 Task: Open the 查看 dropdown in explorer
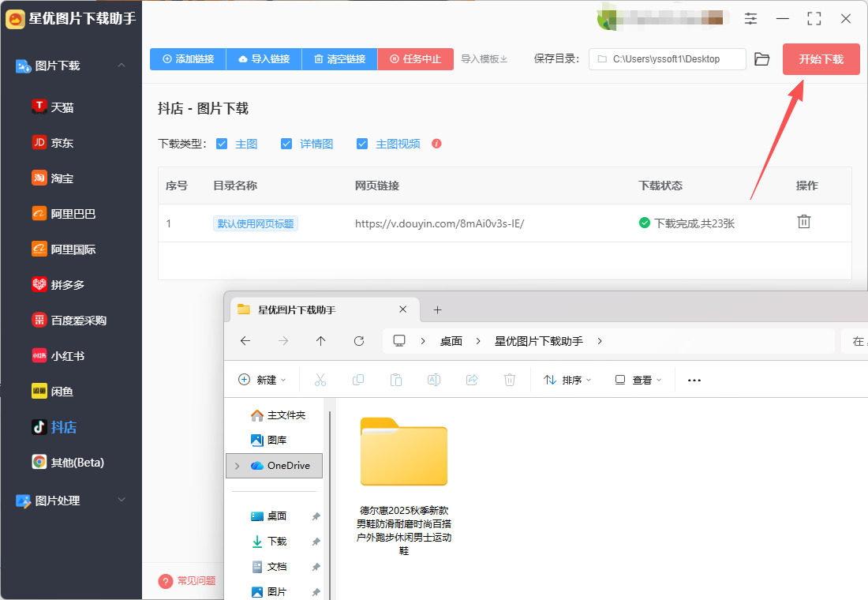tap(638, 380)
